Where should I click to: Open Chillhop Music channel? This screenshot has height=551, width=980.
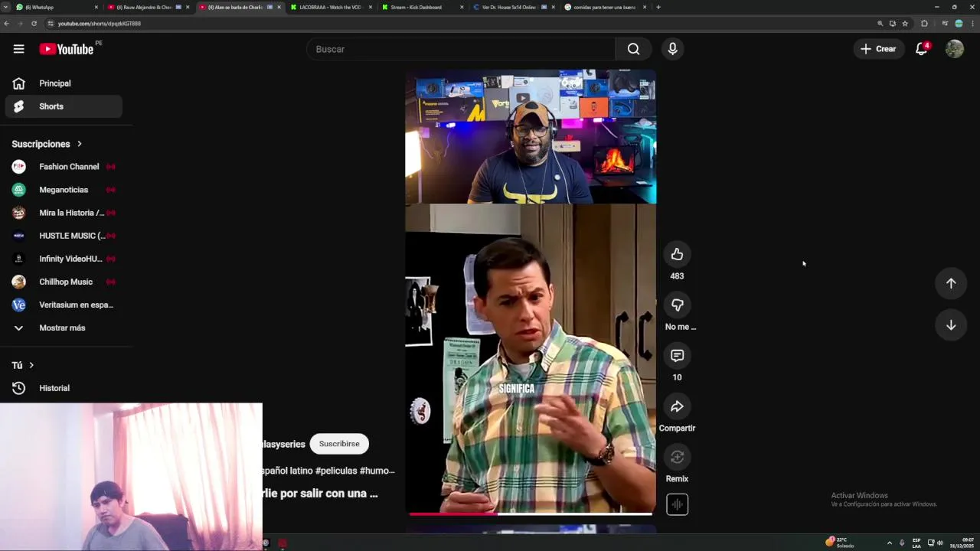click(x=64, y=282)
